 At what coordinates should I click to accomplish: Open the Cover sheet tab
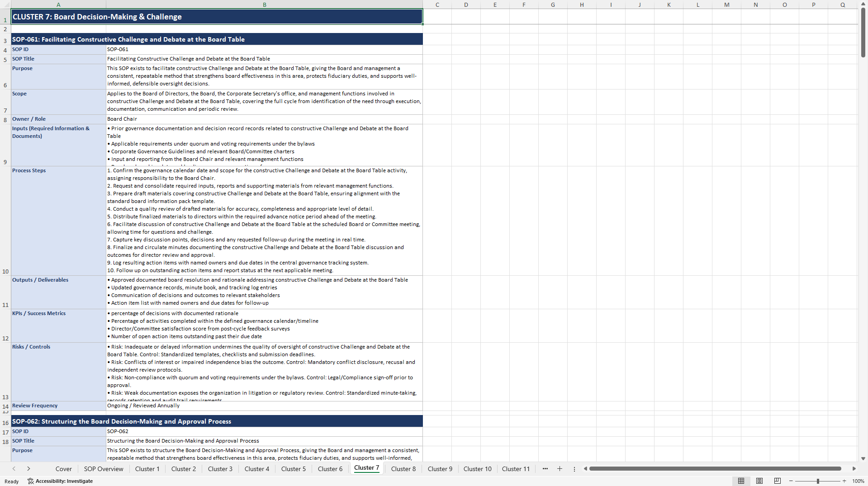64,469
